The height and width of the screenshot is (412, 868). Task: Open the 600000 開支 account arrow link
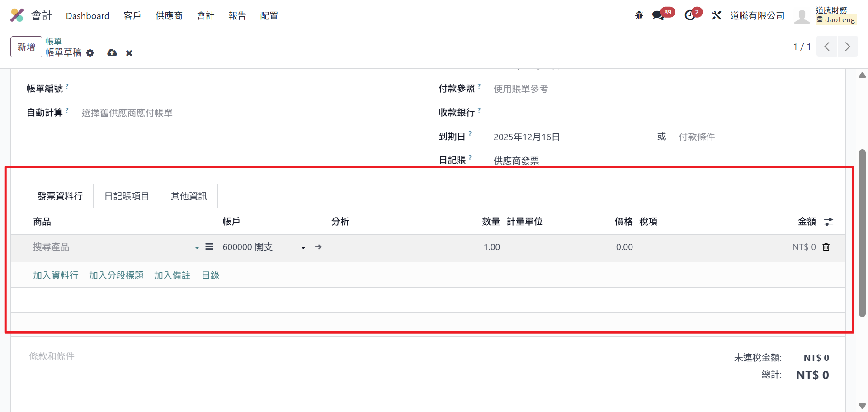click(x=318, y=247)
